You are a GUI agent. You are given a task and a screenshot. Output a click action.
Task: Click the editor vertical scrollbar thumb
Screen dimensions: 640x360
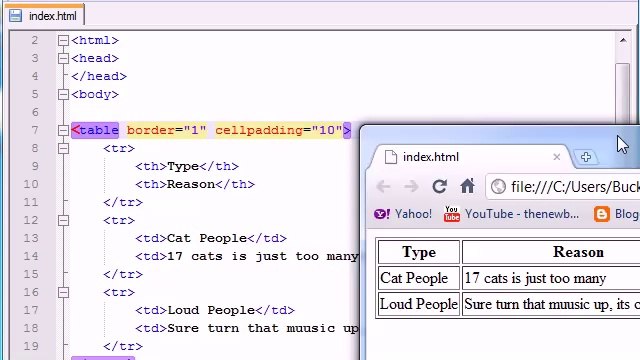click(x=623, y=93)
